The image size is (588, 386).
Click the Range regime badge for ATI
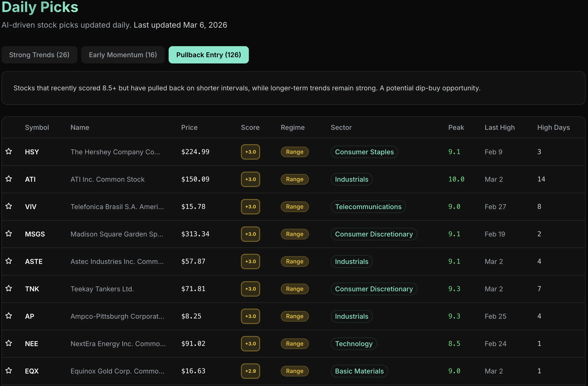295,179
